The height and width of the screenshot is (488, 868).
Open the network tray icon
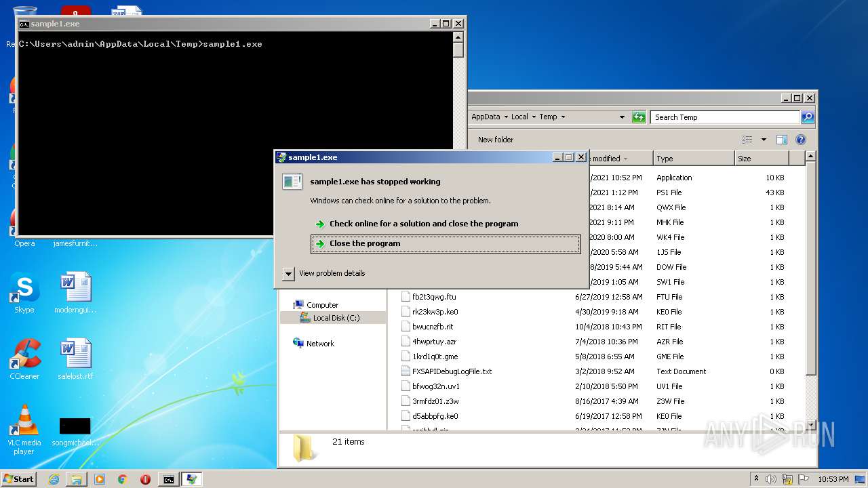pos(787,479)
